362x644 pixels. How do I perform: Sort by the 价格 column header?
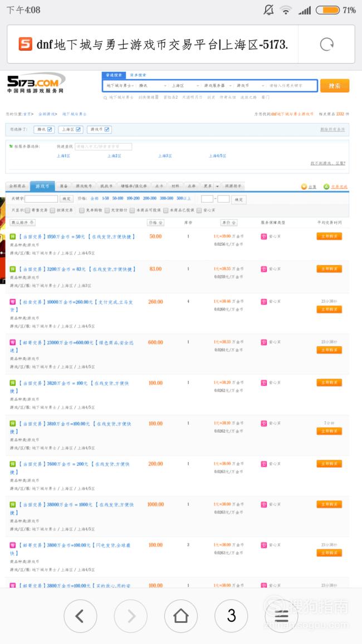point(155,222)
